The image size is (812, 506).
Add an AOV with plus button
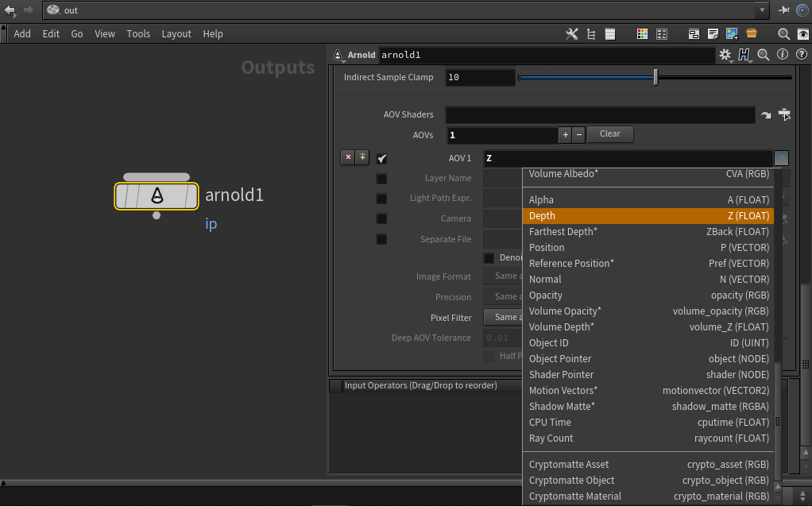click(x=566, y=135)
